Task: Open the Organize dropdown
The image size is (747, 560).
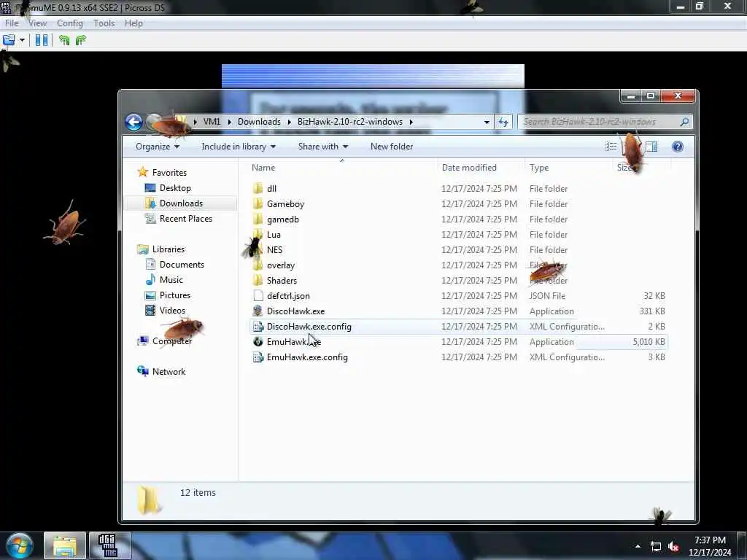Action: coord(158,147)
